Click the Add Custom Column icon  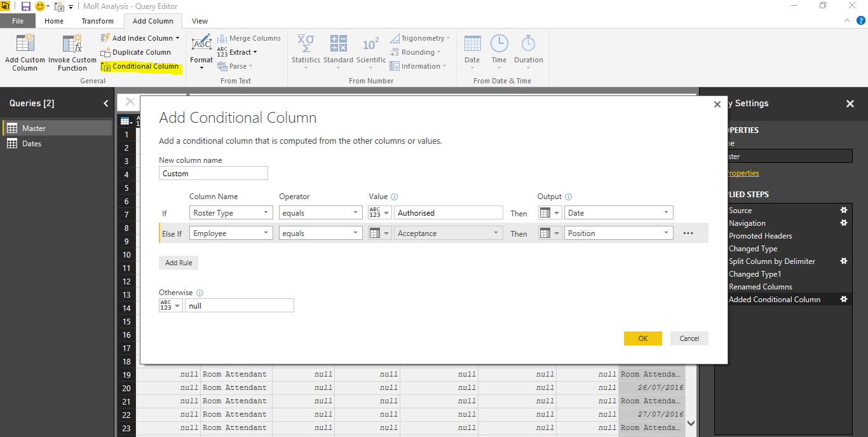(x=25, y=43)
